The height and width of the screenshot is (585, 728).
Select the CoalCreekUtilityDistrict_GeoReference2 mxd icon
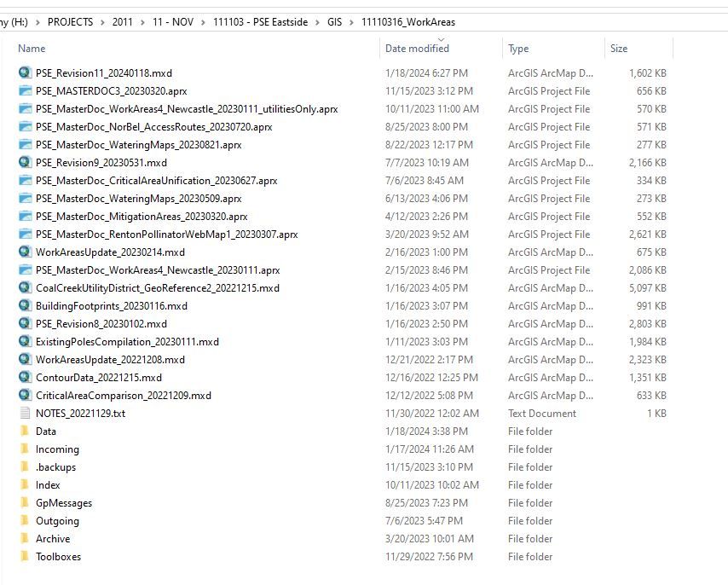[x=25, y=287]
